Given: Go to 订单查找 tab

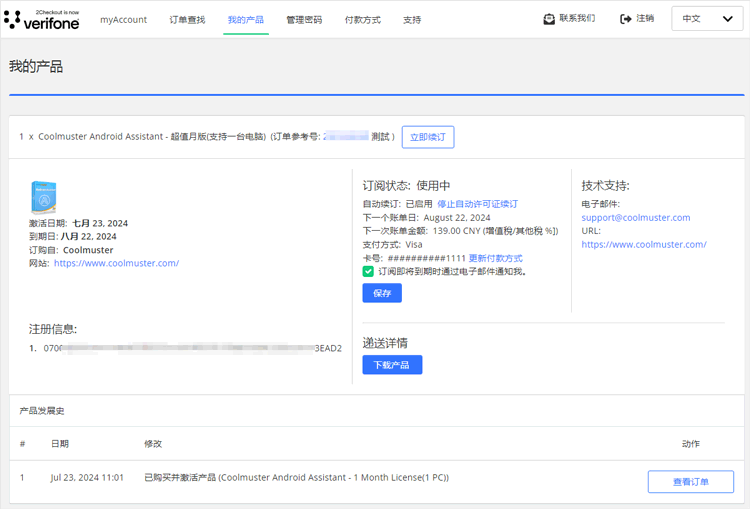Looking at the screenshot, I should [187, 20].
